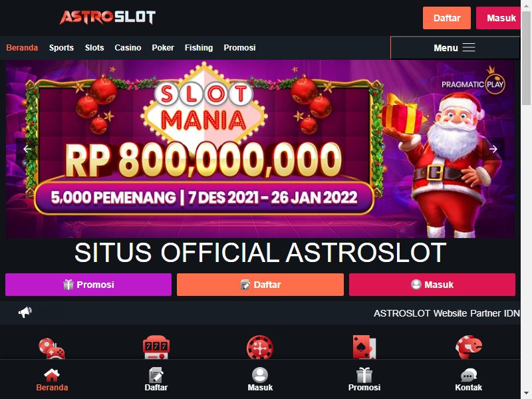Open Kontak chat bubble in bottom bar
532x399 pixels.
(x=469, y=375)
